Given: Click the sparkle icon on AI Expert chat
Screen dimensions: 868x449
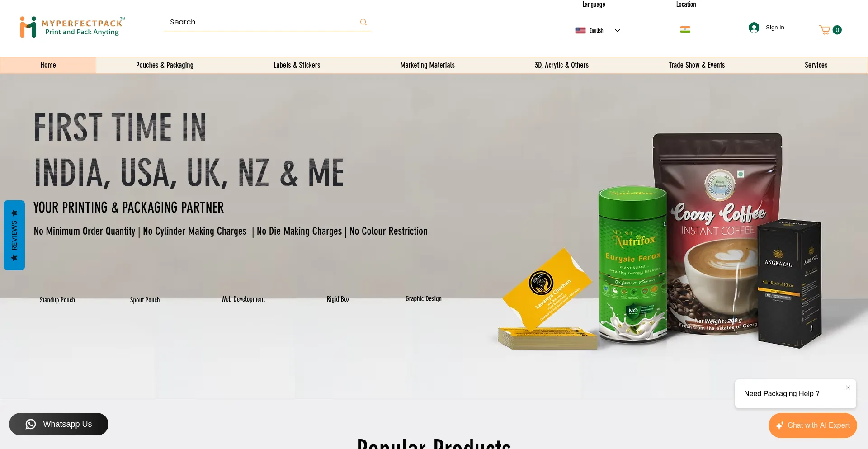Looking at the screenshot, I should click(780, 425).
